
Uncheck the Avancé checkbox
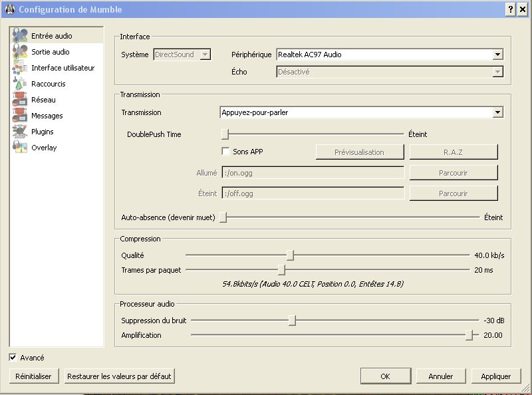pos(13,357)
